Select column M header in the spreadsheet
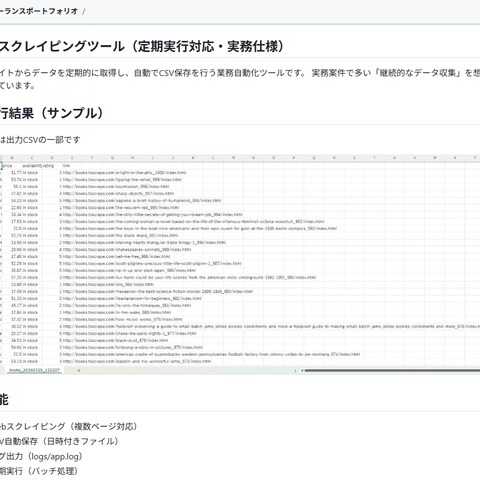 click(233, 158)
